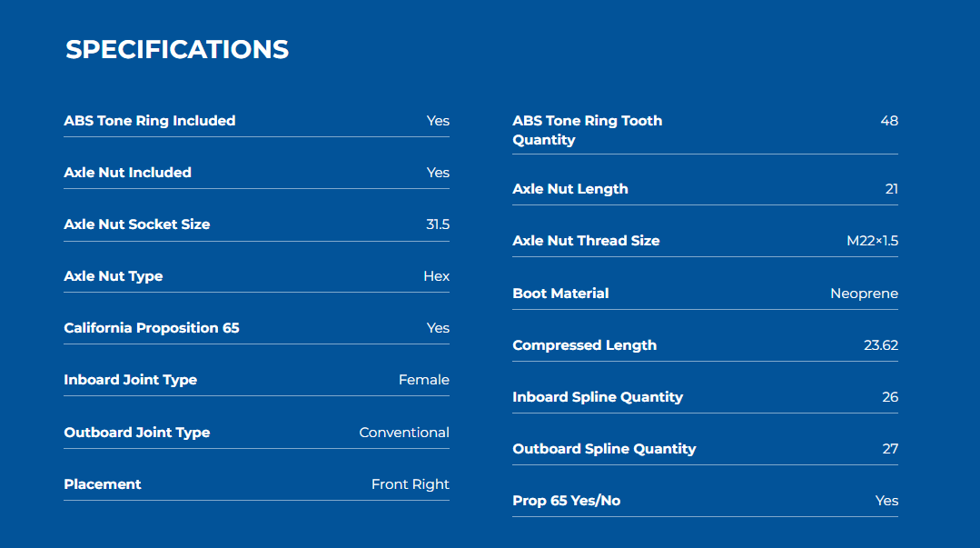
Task: Select the Prop 65 Yes/No label
Action: coord(566,501)
